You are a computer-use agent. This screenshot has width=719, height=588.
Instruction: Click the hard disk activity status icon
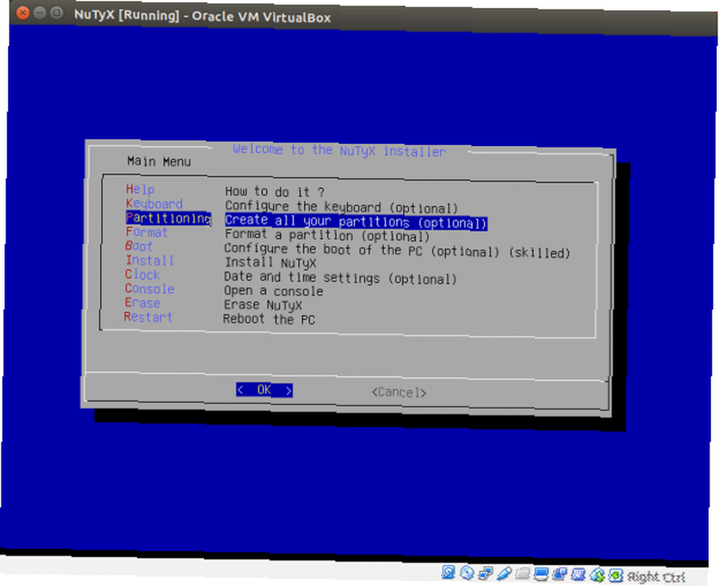[x=448, y=572]
